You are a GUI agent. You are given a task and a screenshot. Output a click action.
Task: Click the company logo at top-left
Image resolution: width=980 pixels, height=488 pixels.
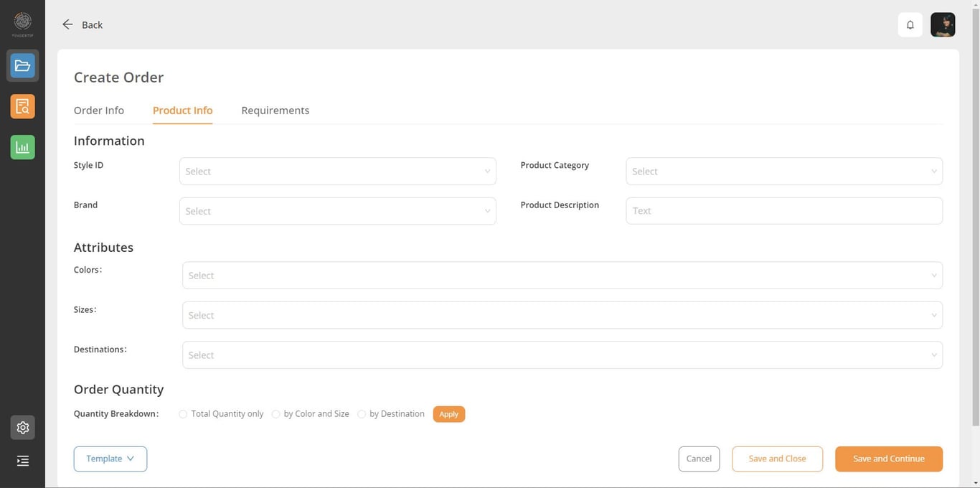pyautogui.click(x=22, y=22)
